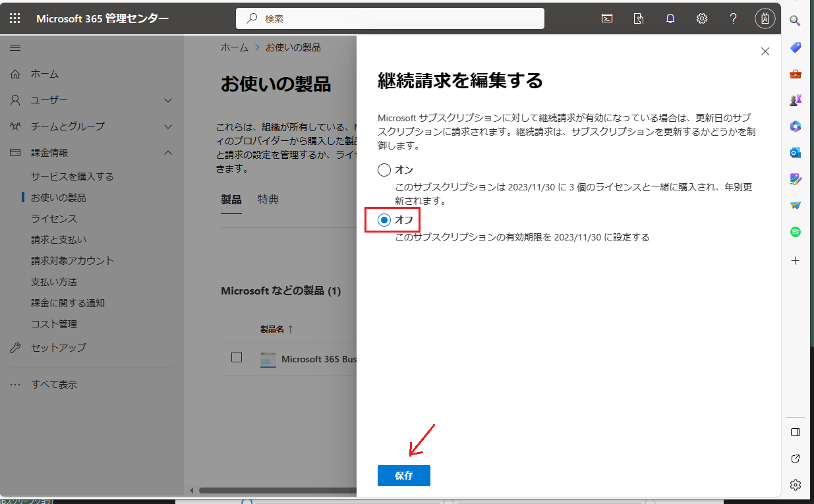
Task: Open お使いの製品 in sidebar
Action: coord(59,198)
